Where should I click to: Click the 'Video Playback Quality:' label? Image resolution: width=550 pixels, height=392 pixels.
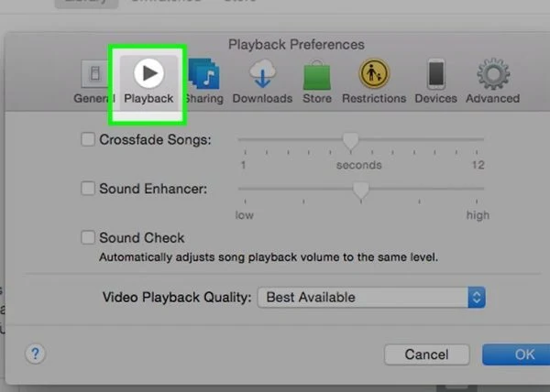coord(177,298)
